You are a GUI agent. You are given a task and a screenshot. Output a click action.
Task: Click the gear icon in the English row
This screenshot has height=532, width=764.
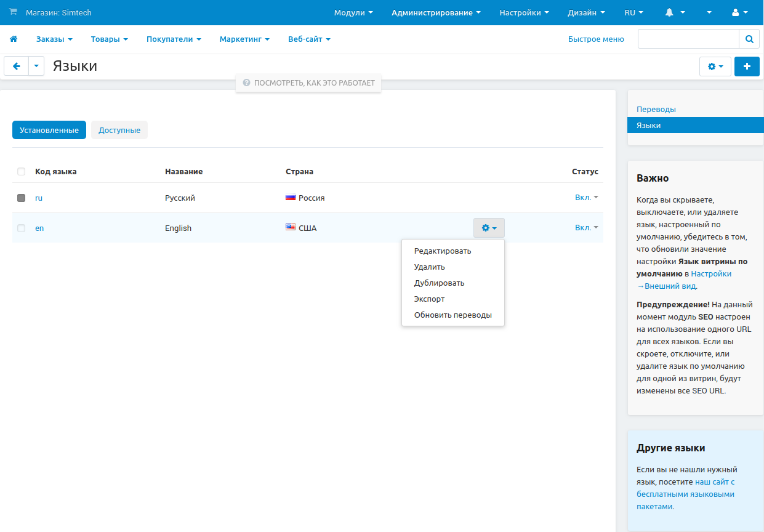[x=489, y=228]
